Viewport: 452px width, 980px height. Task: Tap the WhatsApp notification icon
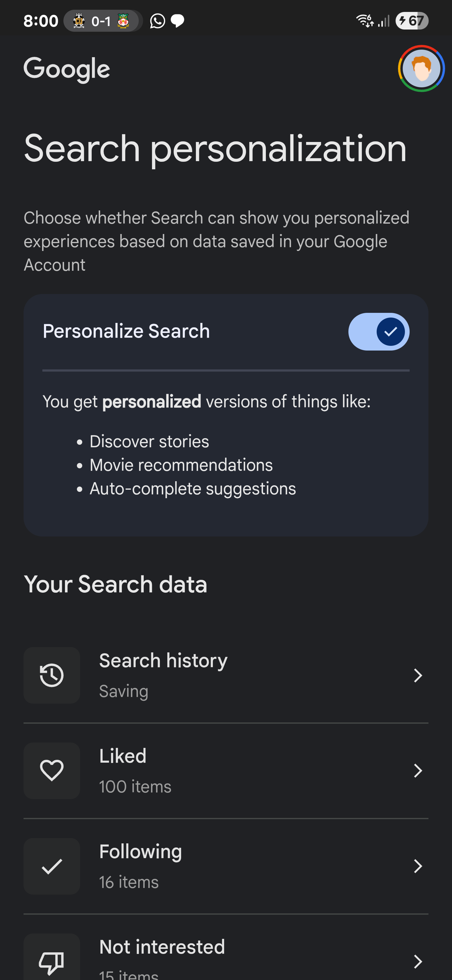click(157, 21)
